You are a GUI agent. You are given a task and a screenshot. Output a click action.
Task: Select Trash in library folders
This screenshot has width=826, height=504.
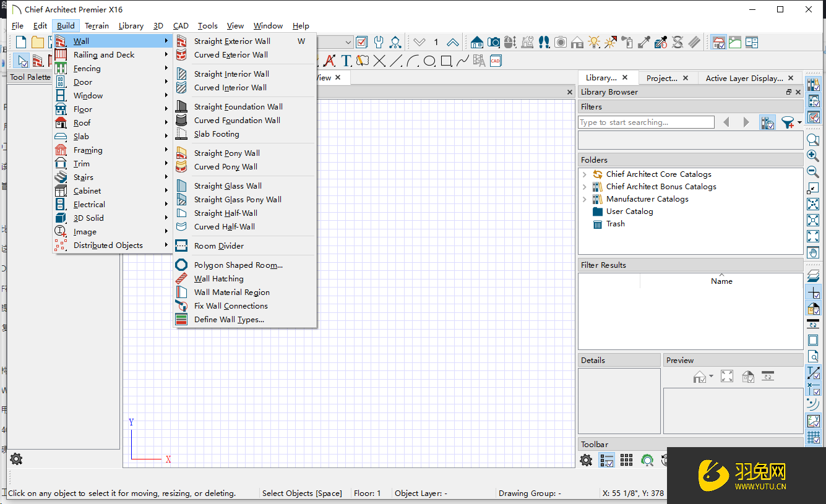coord(615,224)
